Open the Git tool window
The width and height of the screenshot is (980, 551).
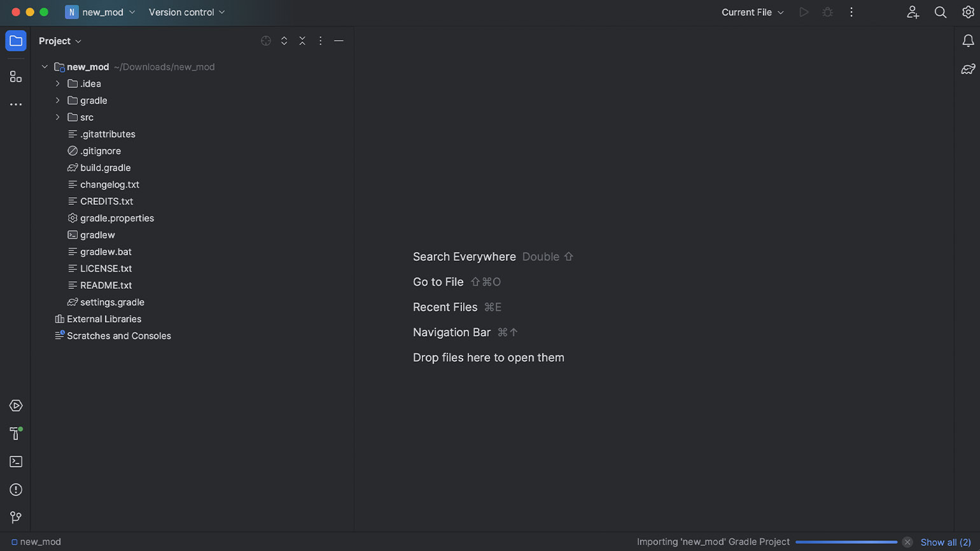[16, 517]
